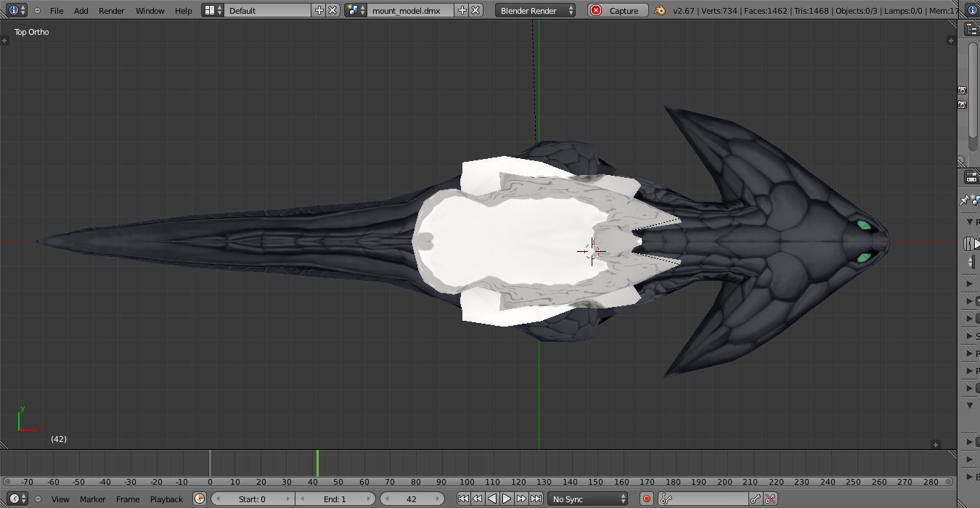Click the Blender logo splash icon
This screenshot has width=980, height=508.
pos(660,10)
